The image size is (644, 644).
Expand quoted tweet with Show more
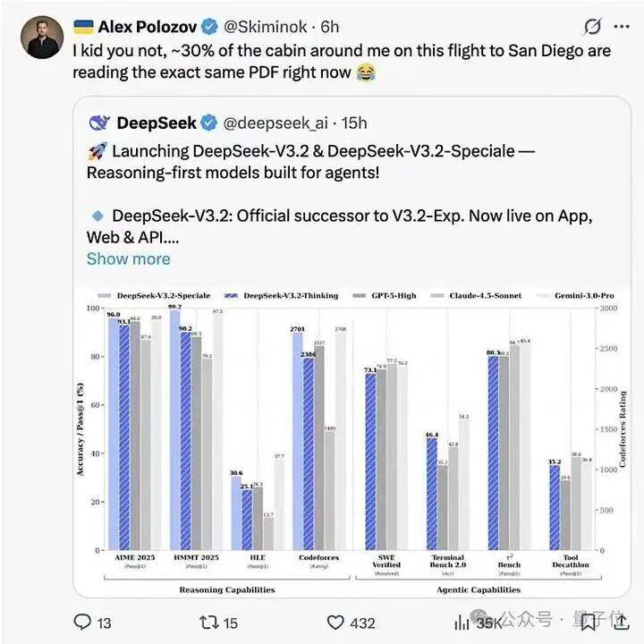click(x=128, y=258)
